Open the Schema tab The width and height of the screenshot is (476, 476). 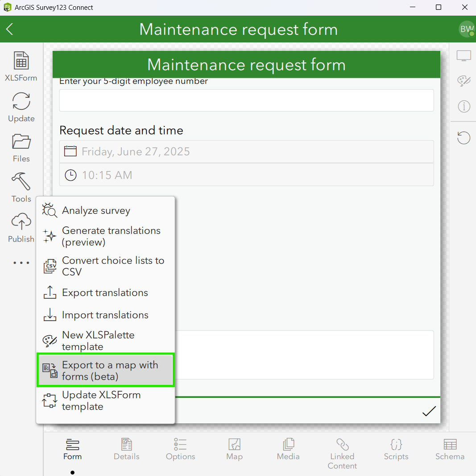tap(450, 449)
